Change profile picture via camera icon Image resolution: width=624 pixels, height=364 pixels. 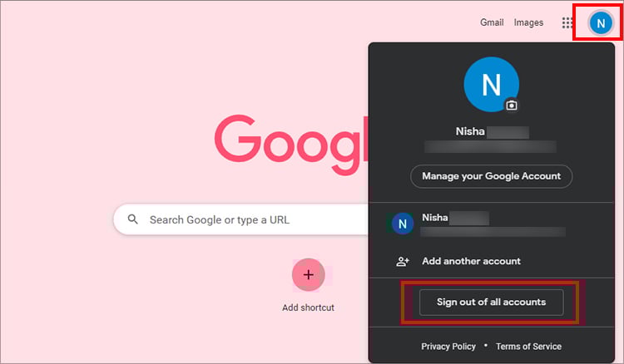point(512,105)
